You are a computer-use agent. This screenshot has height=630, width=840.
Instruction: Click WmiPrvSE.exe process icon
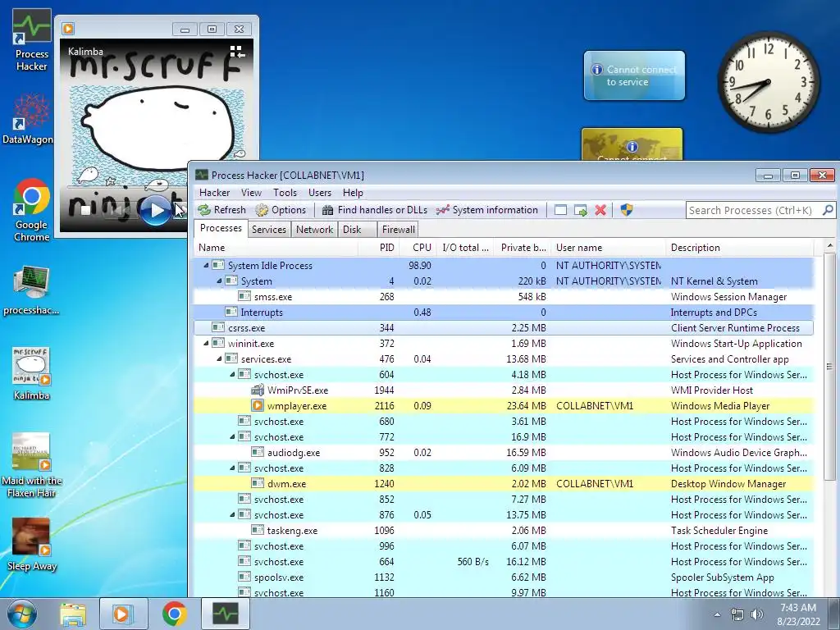tap(258, 390)
